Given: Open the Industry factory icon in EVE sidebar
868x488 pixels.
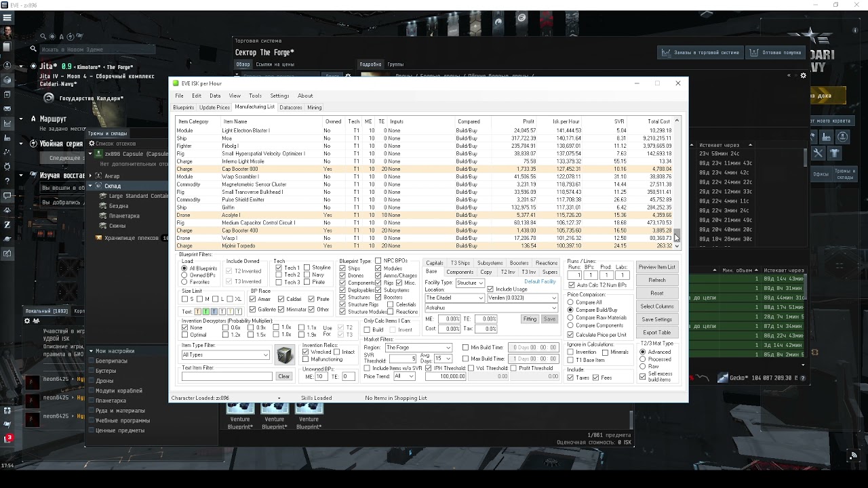Looking at the screenshot, I should [x=7, y=138].
